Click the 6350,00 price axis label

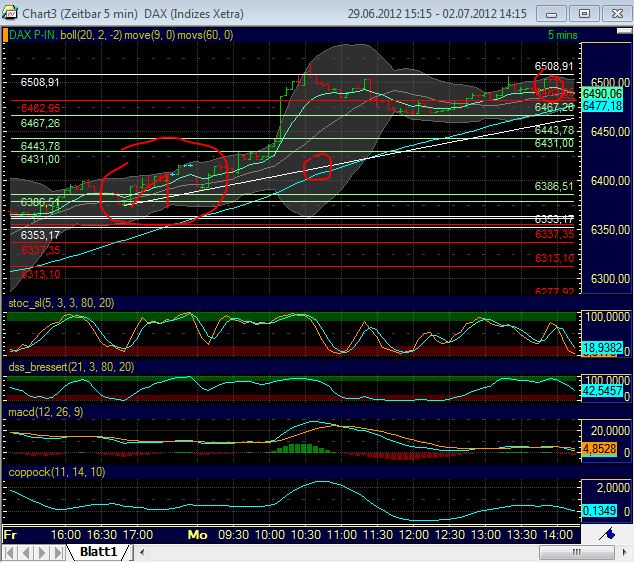610,230
